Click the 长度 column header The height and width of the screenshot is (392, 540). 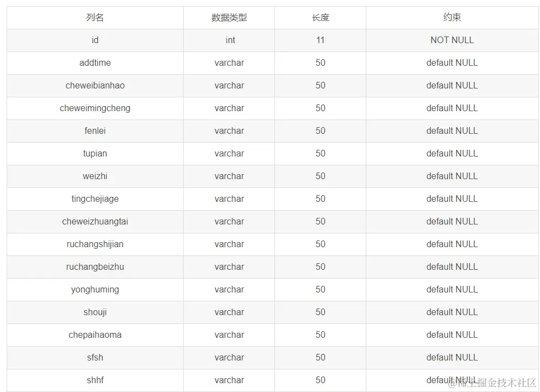(320, 18)
